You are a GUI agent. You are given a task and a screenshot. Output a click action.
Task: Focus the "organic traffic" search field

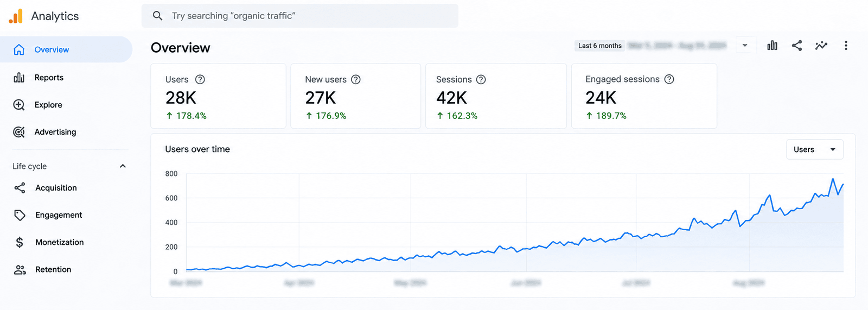299,16
